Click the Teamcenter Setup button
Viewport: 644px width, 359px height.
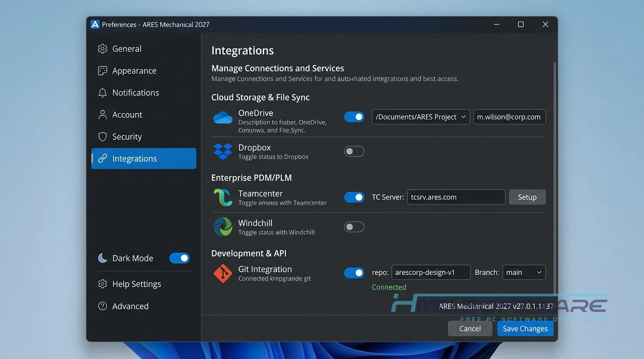pos(527,197)
